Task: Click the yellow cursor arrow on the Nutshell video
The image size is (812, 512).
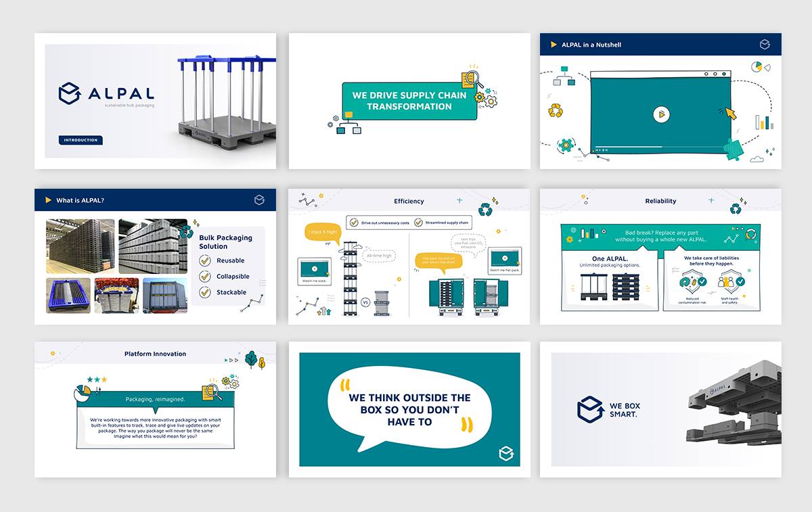Action: (x=731, y=112)
